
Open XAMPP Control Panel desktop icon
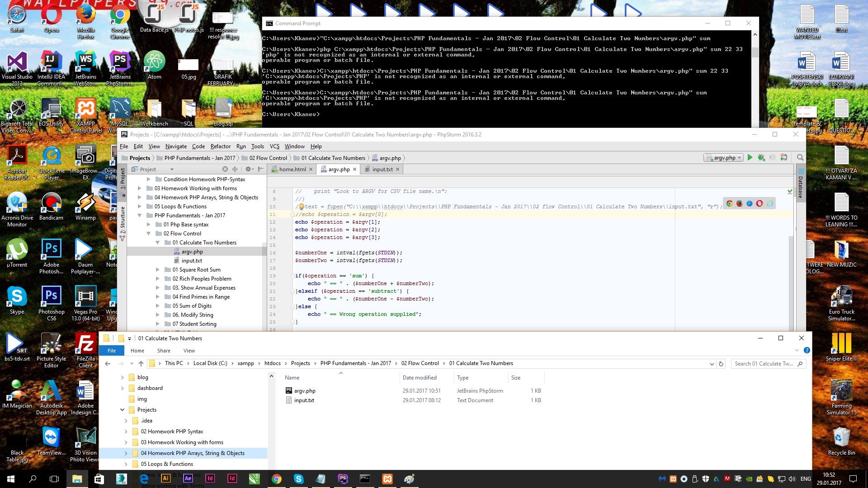pos(86,116)
